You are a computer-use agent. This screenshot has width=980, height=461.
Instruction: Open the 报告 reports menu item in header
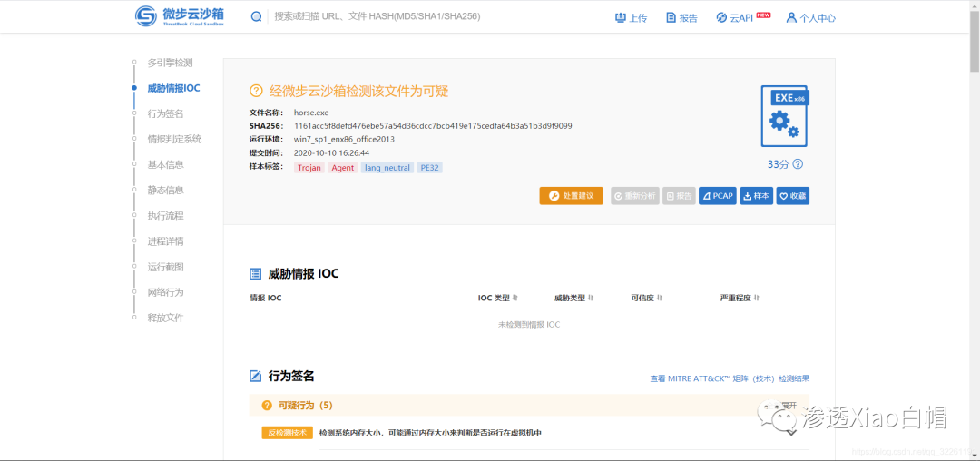[681, 17]
